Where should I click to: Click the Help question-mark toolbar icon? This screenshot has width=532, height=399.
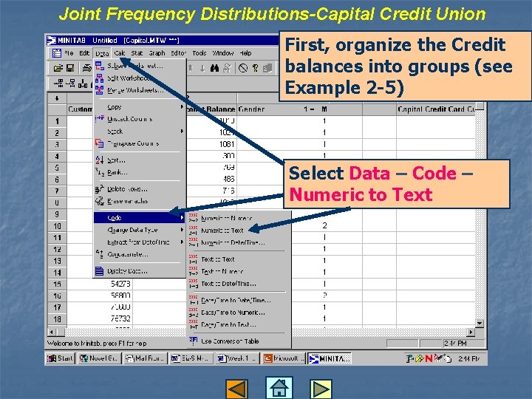click(x=256, y=68)
